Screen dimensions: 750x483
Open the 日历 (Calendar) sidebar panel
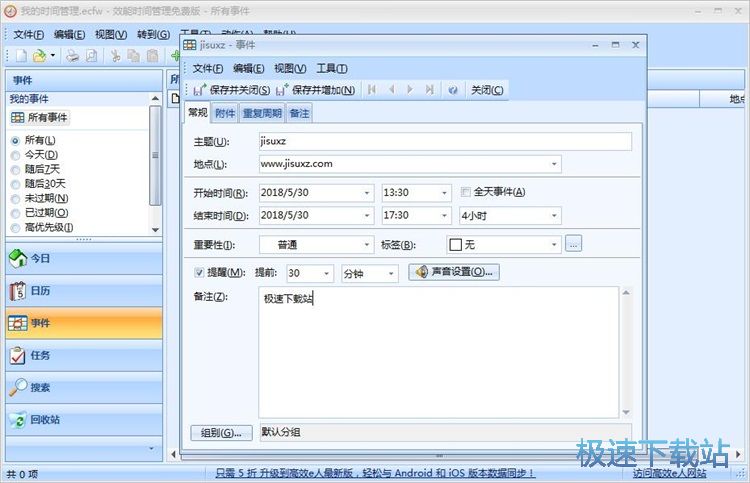click(84, 291)
